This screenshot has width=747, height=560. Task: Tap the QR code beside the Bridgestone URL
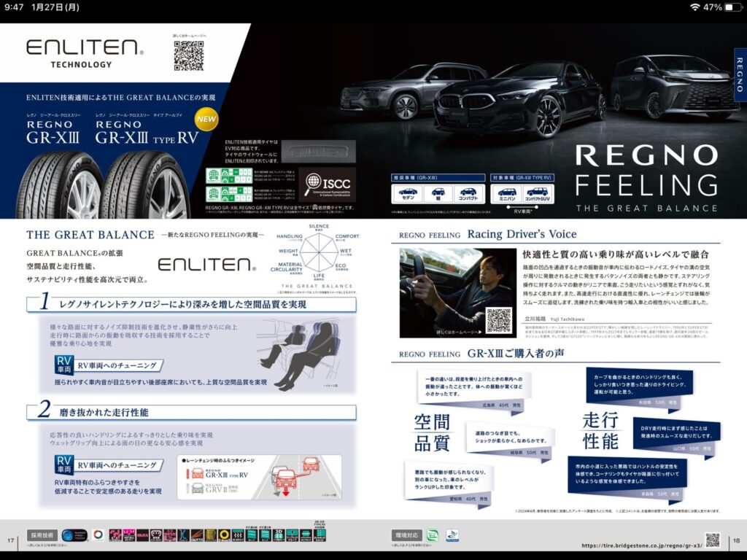click(713, 540)
